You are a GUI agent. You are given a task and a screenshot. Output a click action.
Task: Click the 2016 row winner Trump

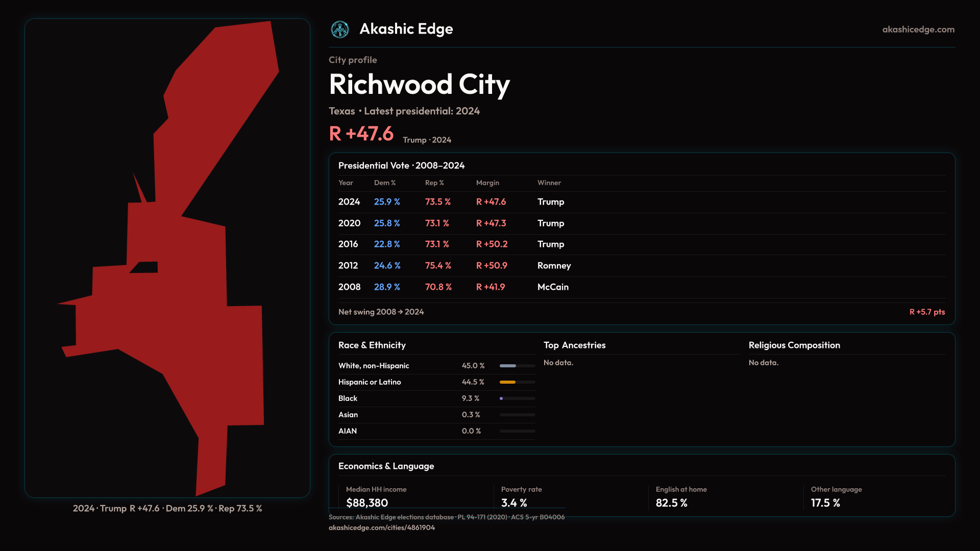[550, 244]
